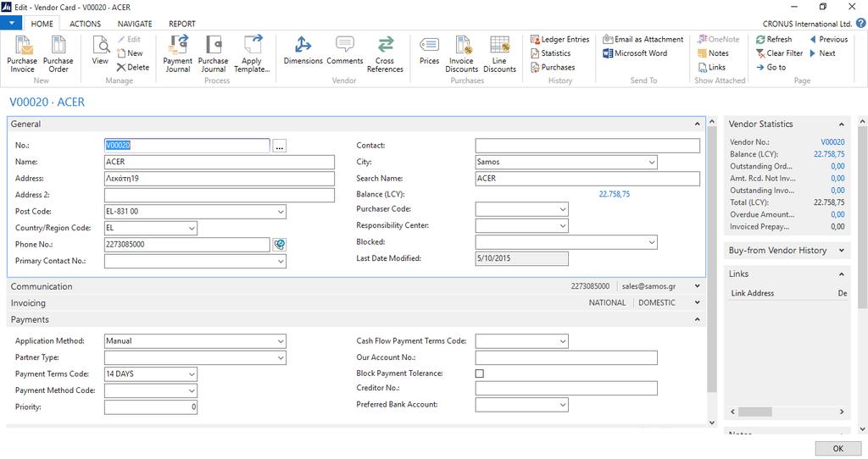This screenshot has width=868, height=459.
Task: Open No. field assist ellipsis button
Action: (280, 146)
